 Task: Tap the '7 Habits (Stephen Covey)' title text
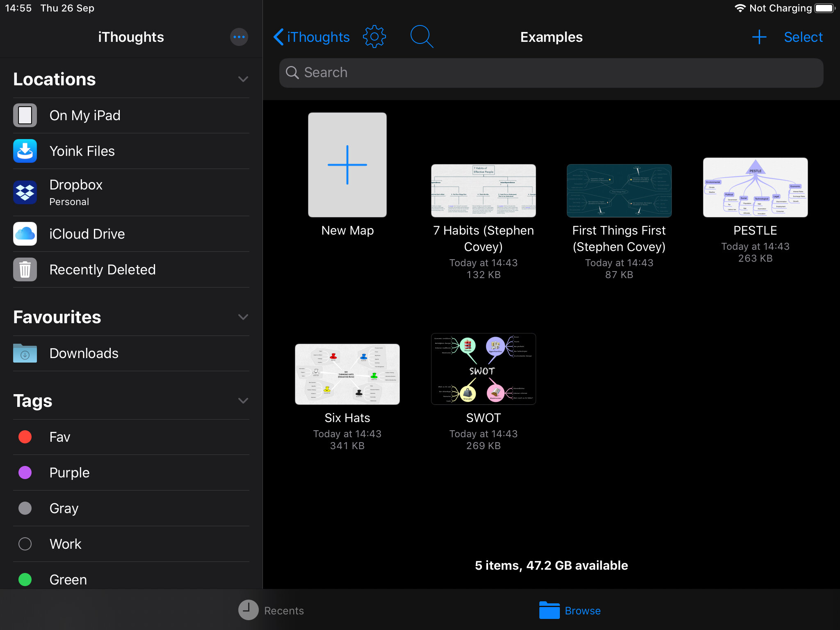pyautogui.click(x=483, y=239)
